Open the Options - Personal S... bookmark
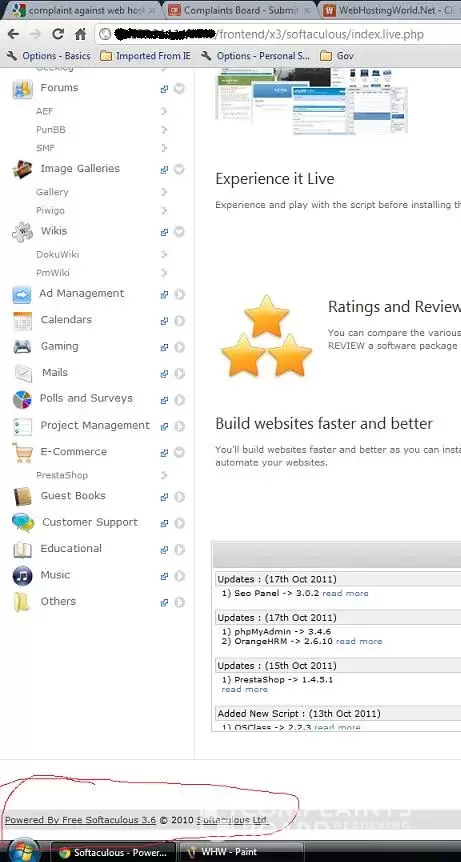This screenshot has height=862, width=461. (256, 56)
